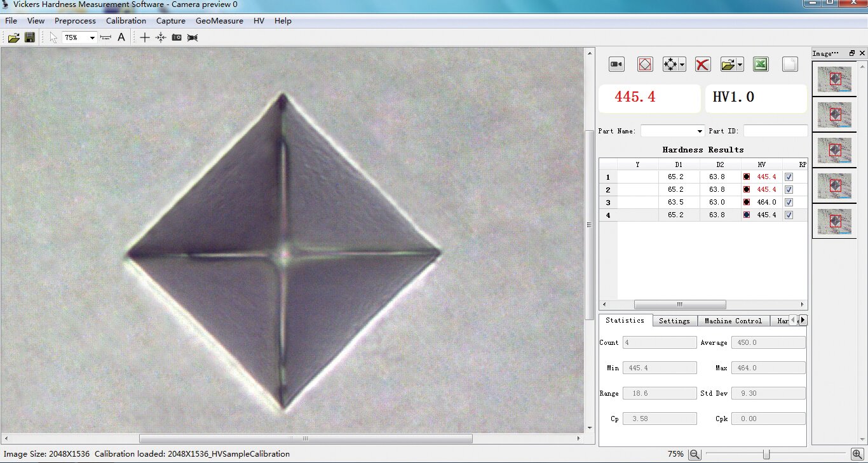Viewport: 868px width, 463px height.
Task: Click the 63.5 D1 value in row 3
Action: click(675, 203)
